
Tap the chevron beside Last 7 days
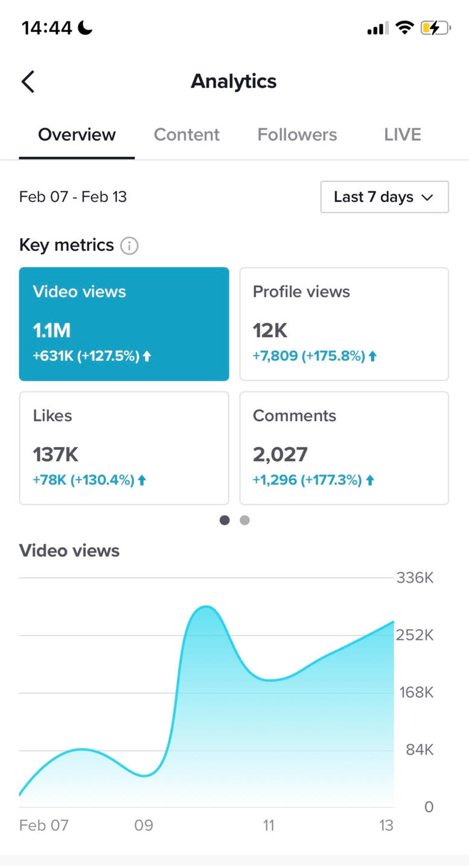click(x=427, y=197)
